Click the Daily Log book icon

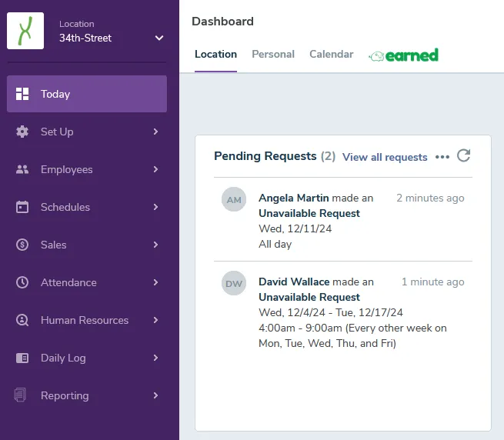click(22, 358)
